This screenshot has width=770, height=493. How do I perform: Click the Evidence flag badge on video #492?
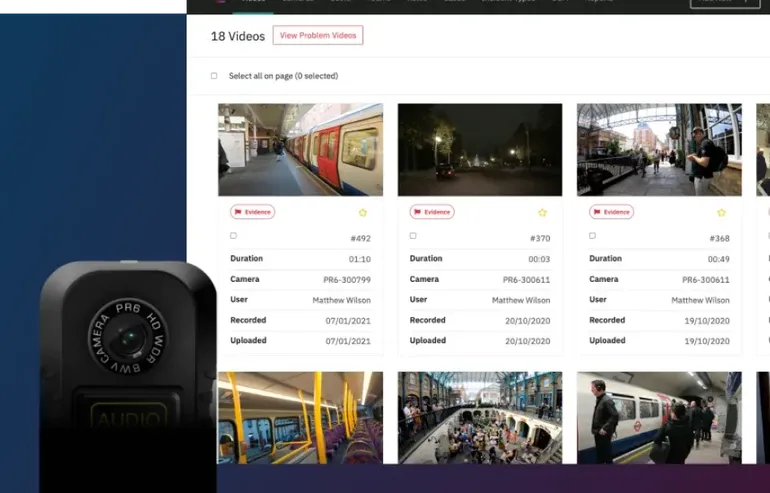[x=252, y=212]
